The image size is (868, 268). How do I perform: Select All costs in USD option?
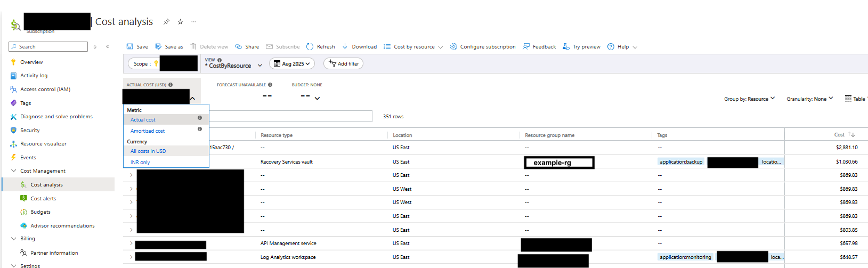(x=148, y=151)
